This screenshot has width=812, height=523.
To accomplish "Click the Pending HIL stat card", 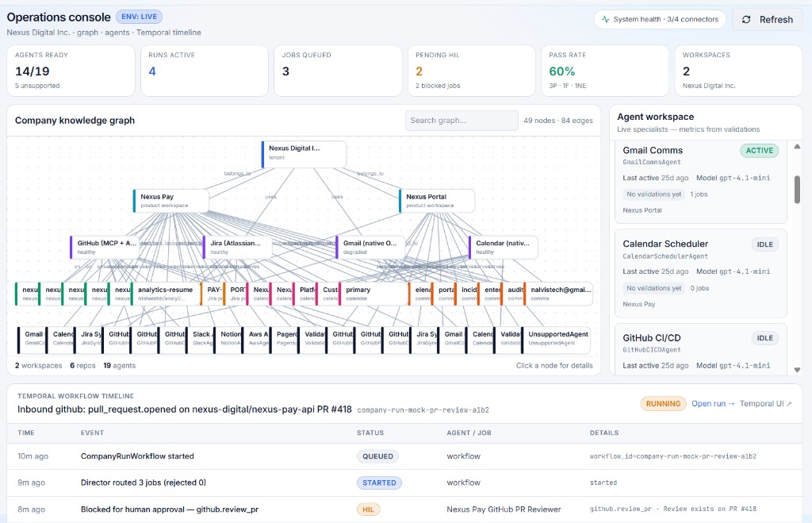I will (x=471, y=71).
